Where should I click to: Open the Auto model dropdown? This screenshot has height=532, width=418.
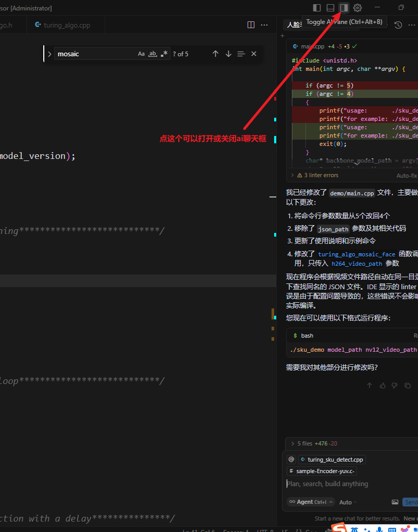pos(348,502)
